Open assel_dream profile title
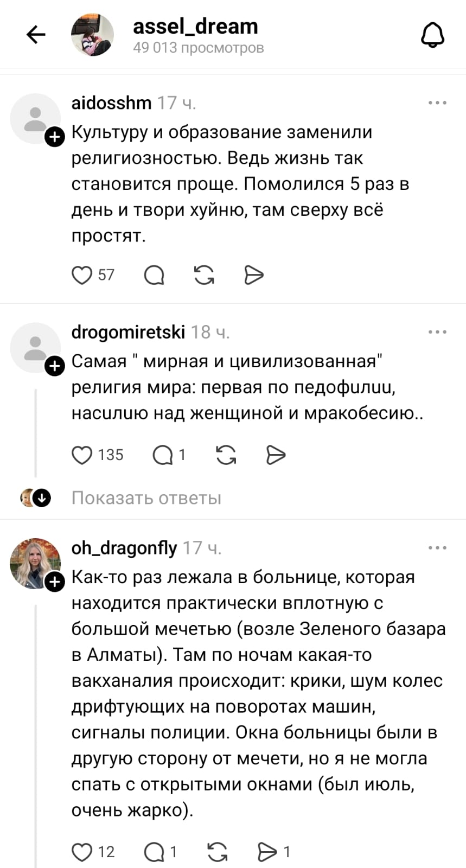This screenshot has height=868, width=466. 195,27
